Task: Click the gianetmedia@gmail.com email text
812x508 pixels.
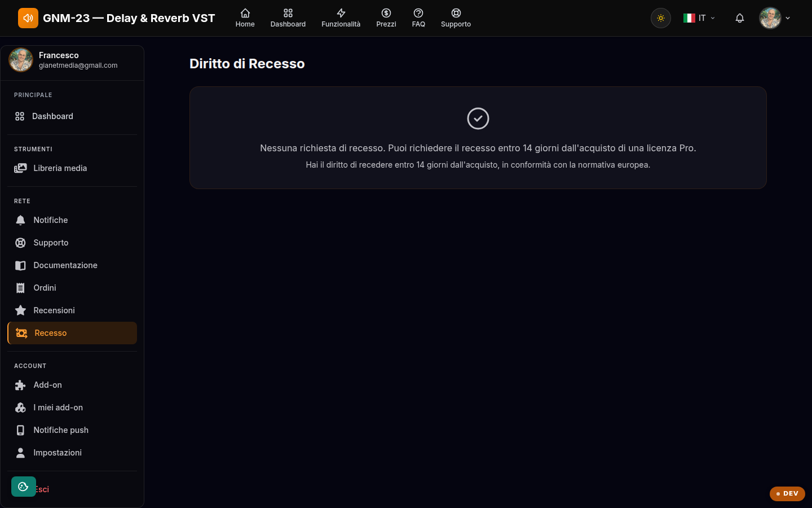Action: coord(78,65)
